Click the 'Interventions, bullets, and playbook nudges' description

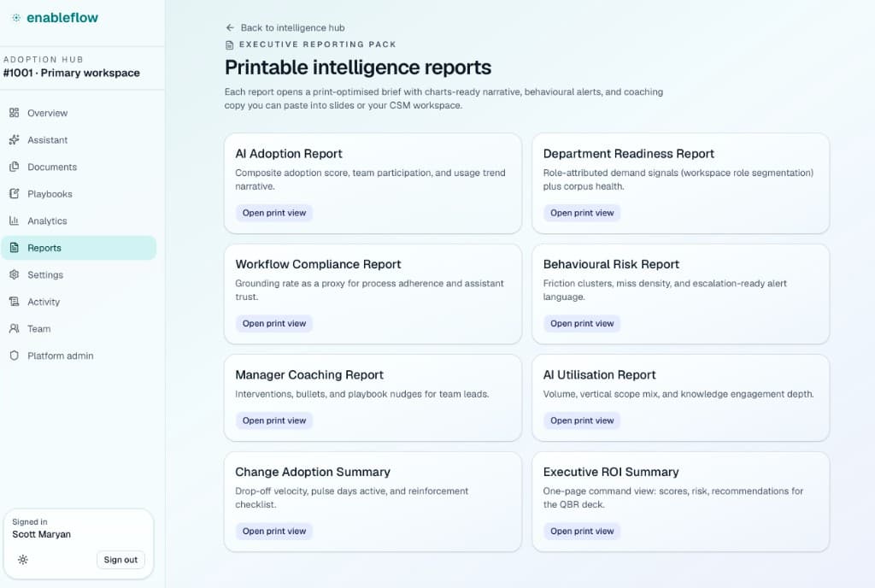point(361,394)
